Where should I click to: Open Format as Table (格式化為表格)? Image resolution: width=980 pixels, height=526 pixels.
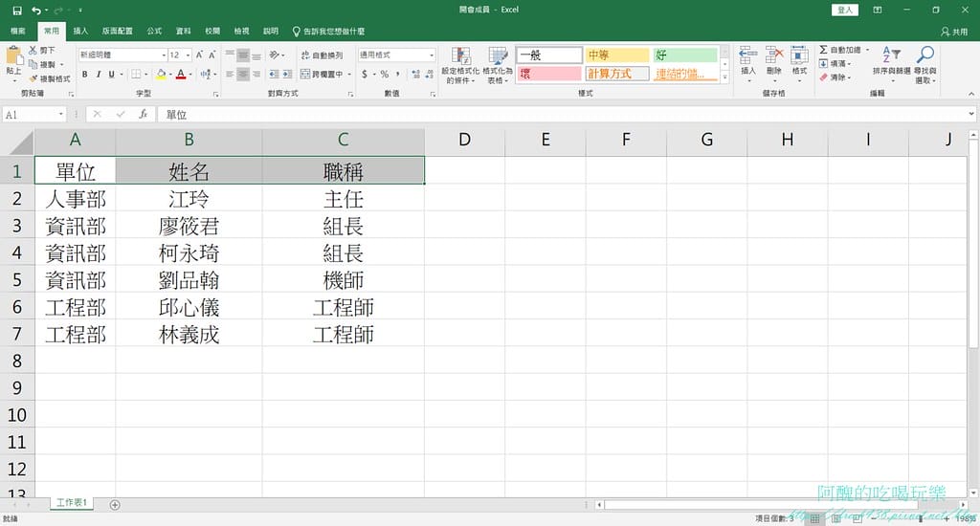[498, 65]
